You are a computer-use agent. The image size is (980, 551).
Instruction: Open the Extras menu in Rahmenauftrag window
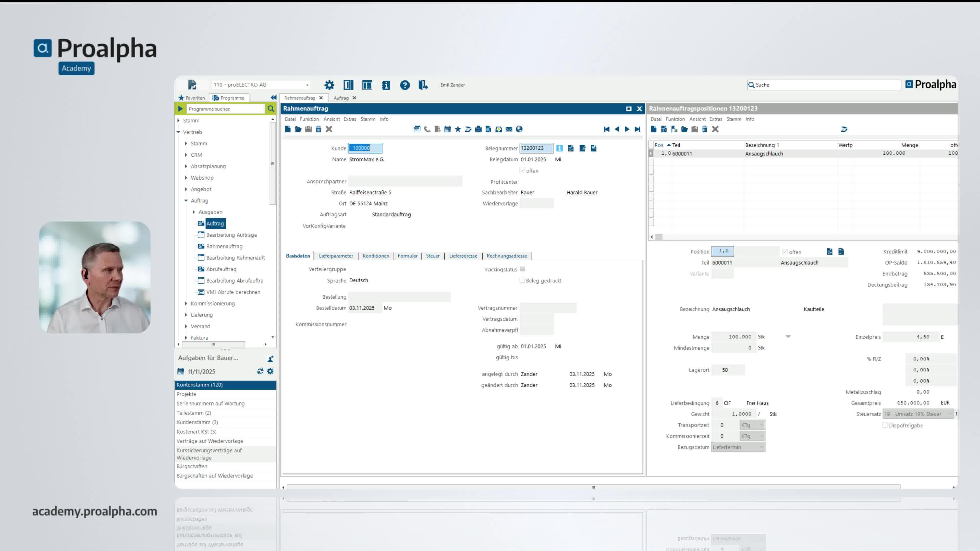click(350, 119)
